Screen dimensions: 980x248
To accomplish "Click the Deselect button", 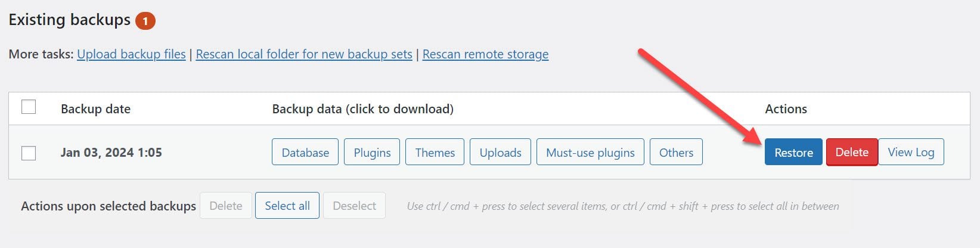I will pos(354,206).
